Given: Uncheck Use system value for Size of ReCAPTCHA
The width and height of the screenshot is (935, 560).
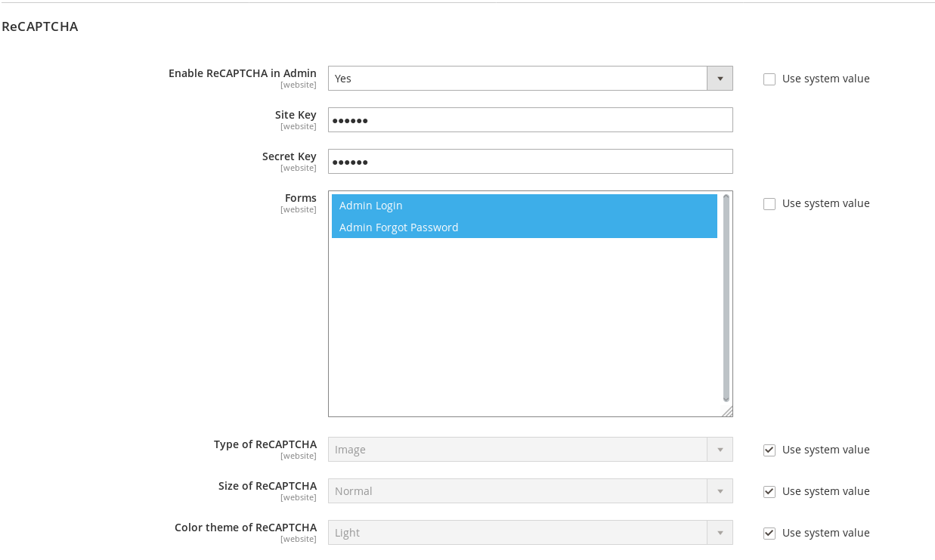Looking at the screenshot, I should pos(769,492).
